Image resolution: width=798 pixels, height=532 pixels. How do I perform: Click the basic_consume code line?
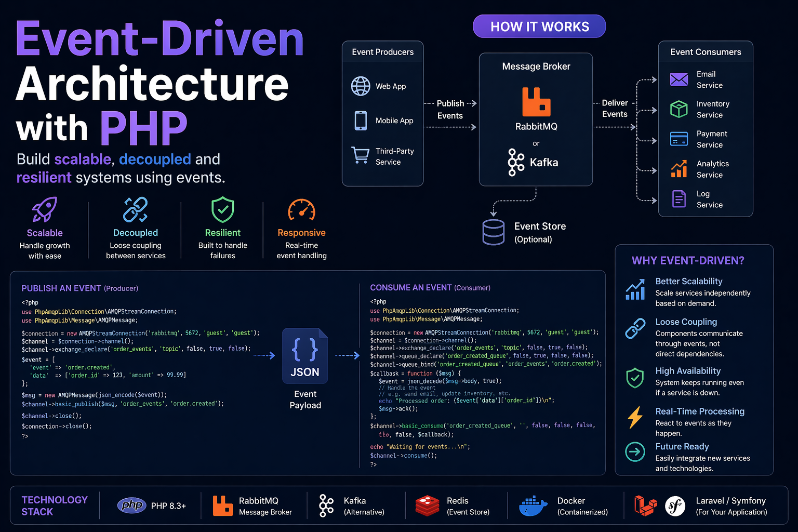(483, 430)
